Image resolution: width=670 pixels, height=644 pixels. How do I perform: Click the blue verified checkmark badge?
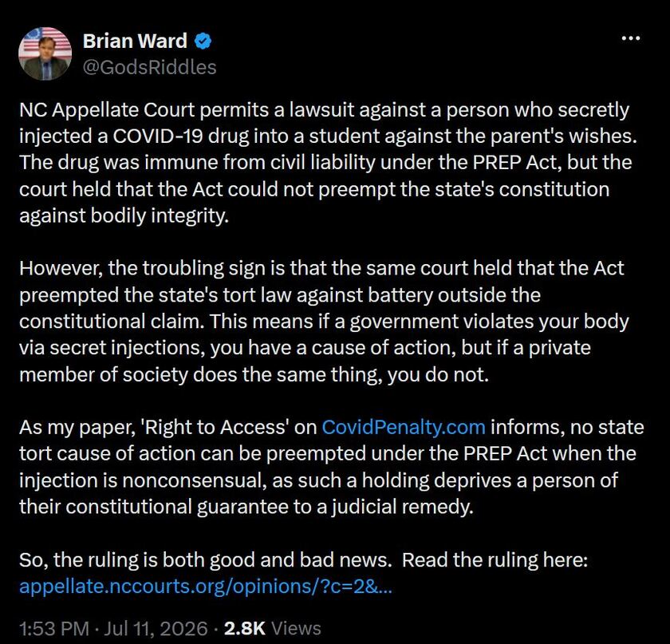pyautogui.click(x=203, y=41)
